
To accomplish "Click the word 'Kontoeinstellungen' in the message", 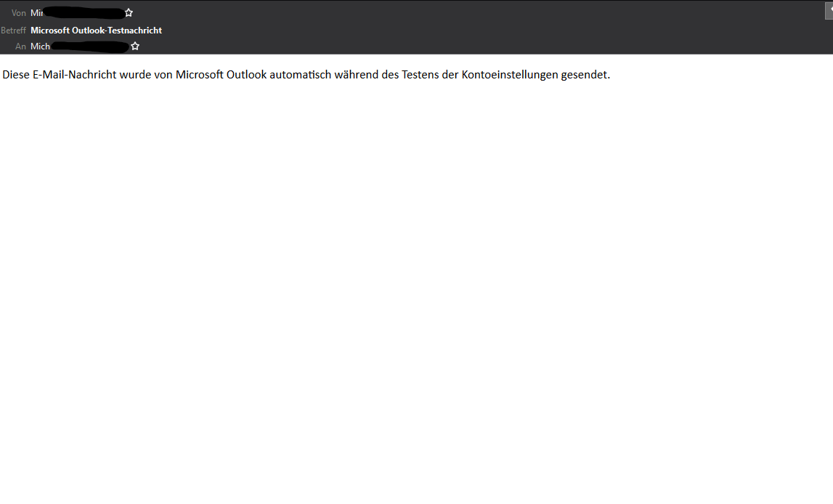I will [510, 75].
